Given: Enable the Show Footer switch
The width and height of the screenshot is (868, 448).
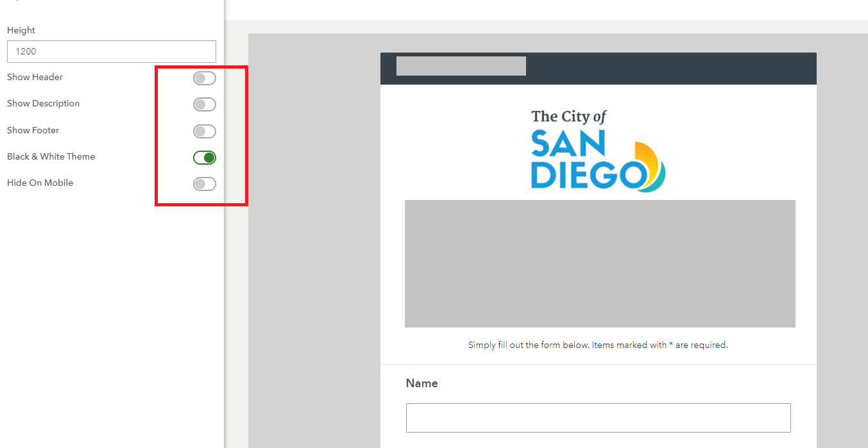Looking at the screenshot, I should (204, 131).
